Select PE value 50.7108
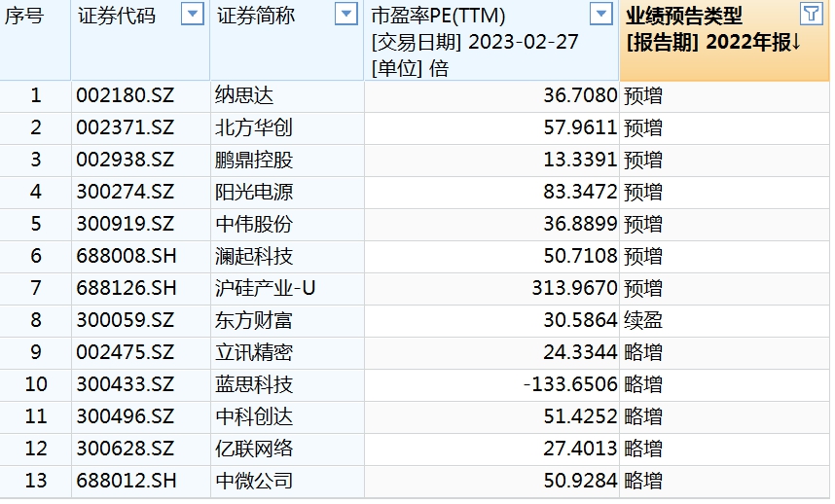This screenshot has width=835, height=504. click(580, 256)
